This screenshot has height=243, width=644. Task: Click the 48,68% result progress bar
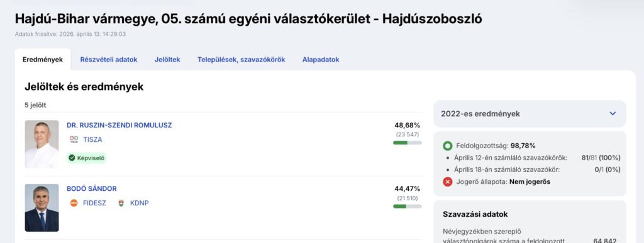pos(407,143)
